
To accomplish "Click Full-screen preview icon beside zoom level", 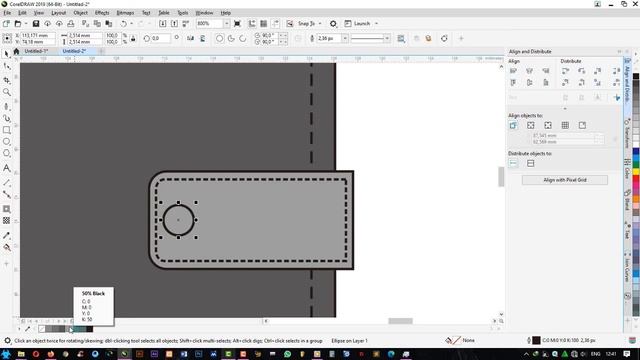I will (x=237, y=24).
